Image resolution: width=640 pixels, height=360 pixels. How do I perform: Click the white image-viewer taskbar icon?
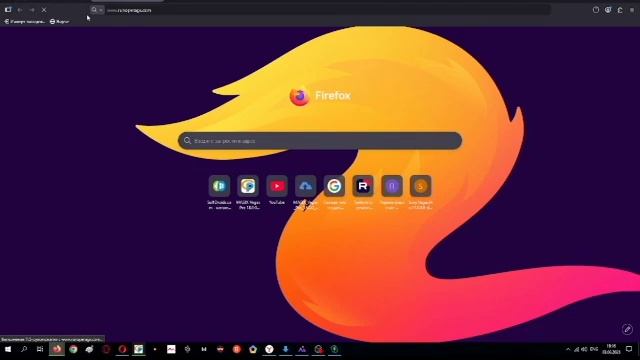coord(171,349)
